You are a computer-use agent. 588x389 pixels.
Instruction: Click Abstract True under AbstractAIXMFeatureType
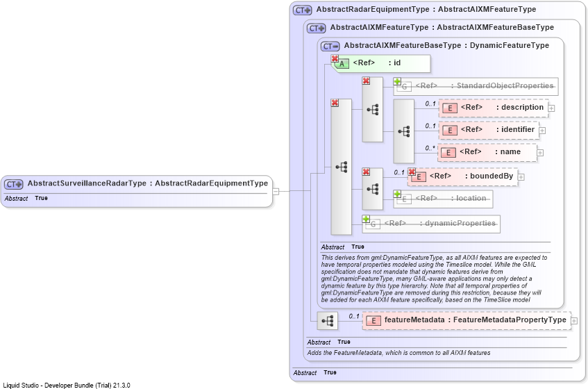coord(328,342)
